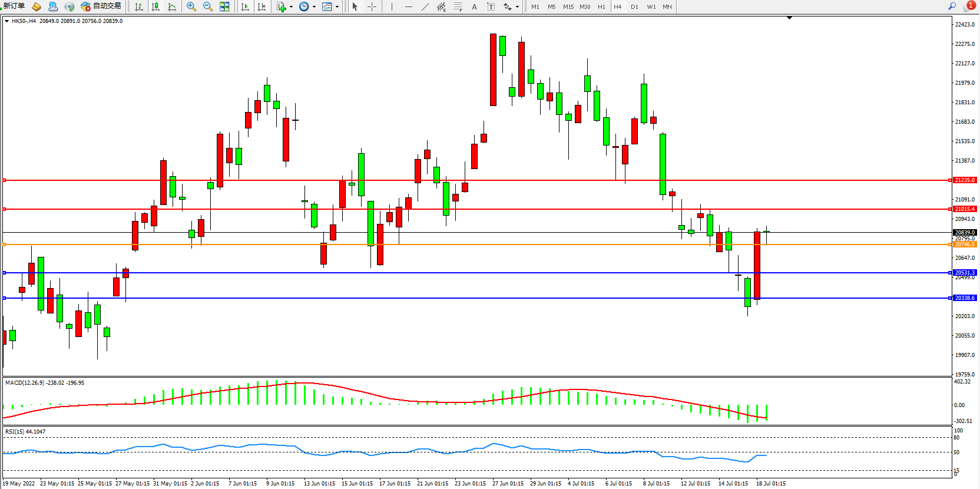Select the Fibonacci retracement tool
Image resolution: width=980 pixels, height=489 pixels.
(x=458, y=6)
